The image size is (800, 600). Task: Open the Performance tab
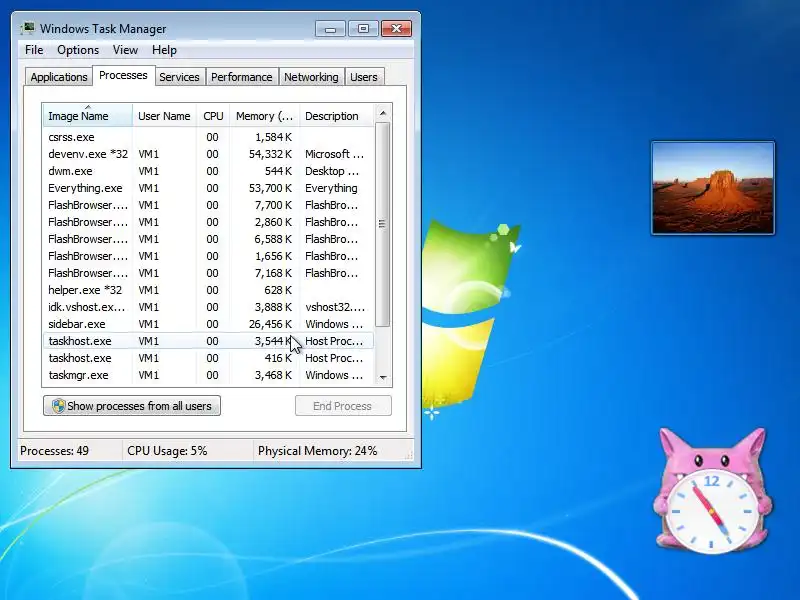242,77
